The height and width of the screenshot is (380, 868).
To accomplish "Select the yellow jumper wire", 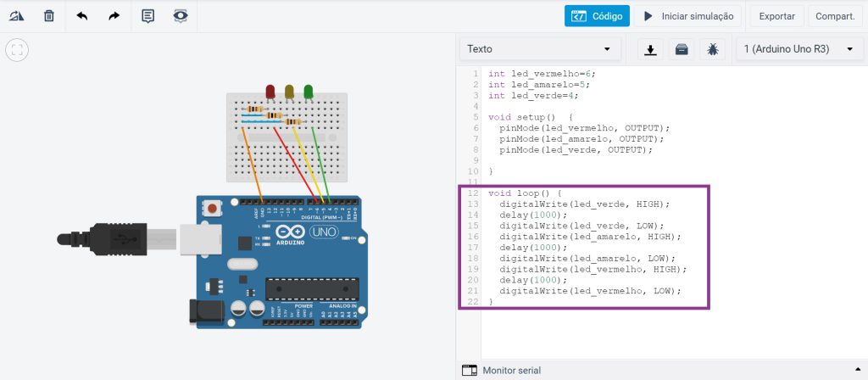I will [307, 165].
